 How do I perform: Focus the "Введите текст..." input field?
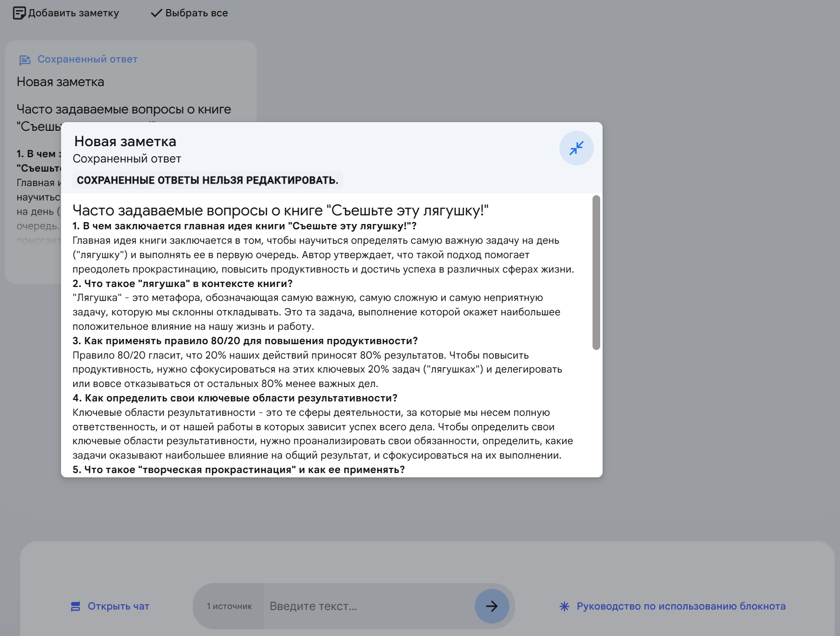[x=369, y=606]
